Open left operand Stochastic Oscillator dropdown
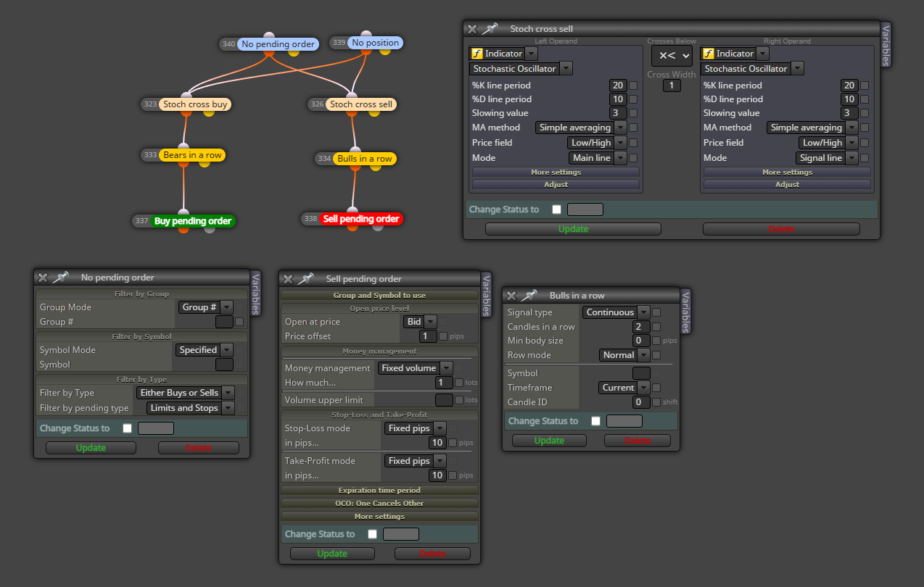The width and height of the screenshot is (924, 587). [x=521, y=69]
